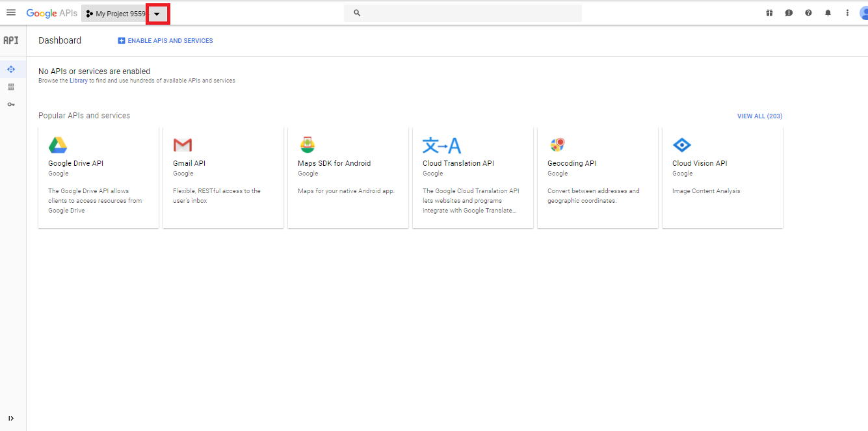Click Geocoding API title
The width and height of the screenshot is (868, 431).
(572, 164)
